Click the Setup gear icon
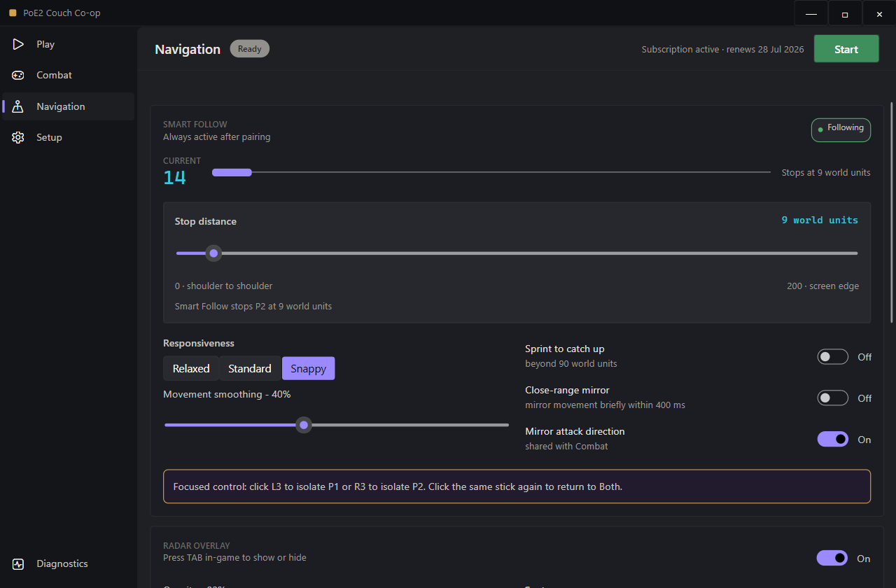896x588 pixels. [x=18, y=137]
